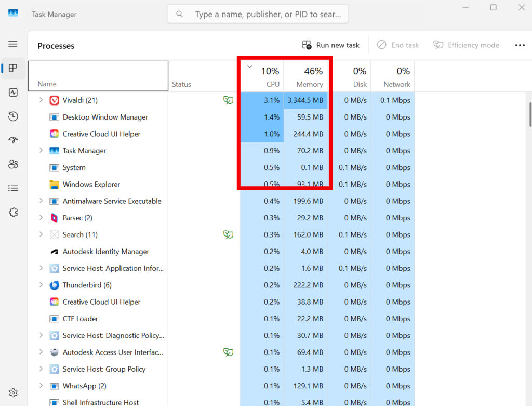
Task: Open the Users view in the sidebar
Action: 13,164
